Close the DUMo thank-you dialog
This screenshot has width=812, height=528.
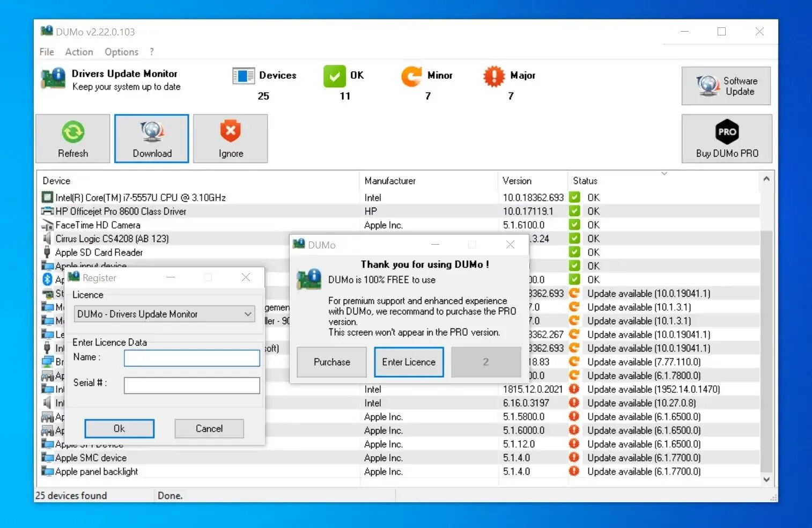pyautogui.click(x=510, y=245)
